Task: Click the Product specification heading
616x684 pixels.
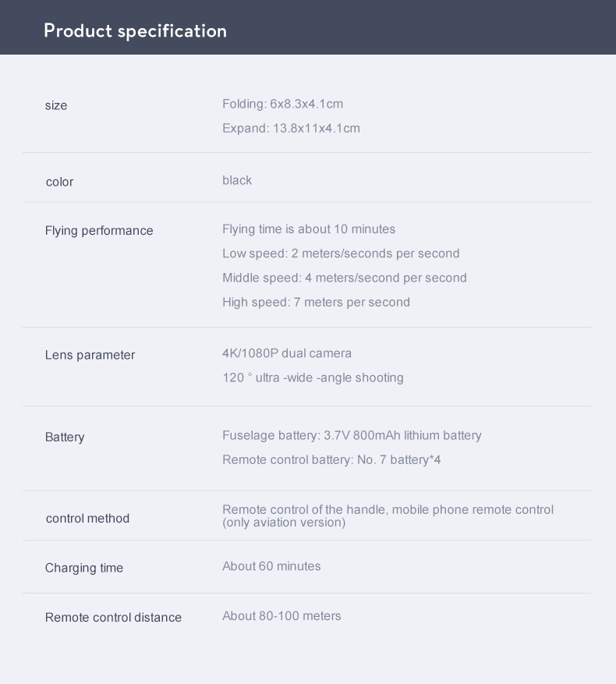Action: [135, 31]
